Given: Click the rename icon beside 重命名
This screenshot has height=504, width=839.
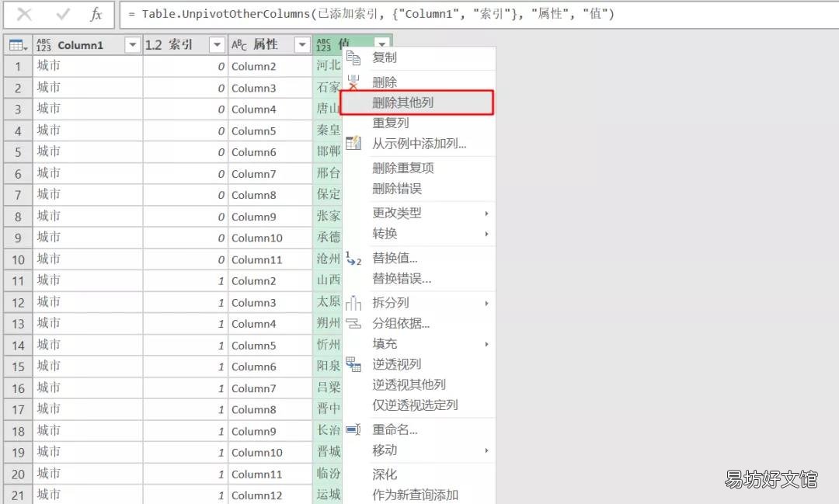Looking at the screenshot, I should (353, 429).
